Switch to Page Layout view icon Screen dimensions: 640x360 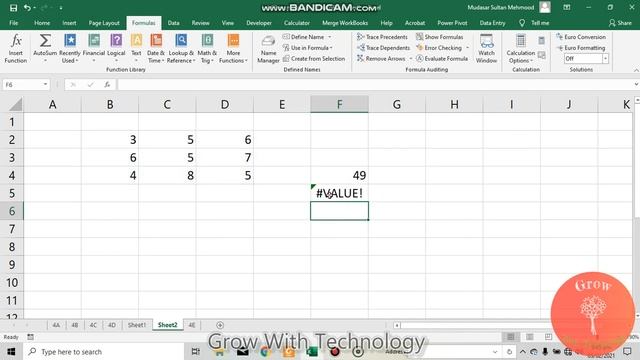529,337
